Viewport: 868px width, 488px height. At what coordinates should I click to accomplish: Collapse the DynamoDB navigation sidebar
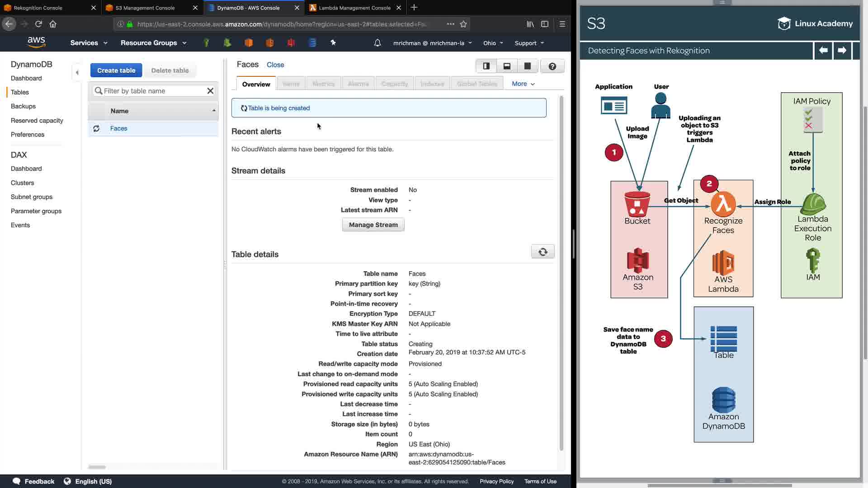tap(77, 73)
